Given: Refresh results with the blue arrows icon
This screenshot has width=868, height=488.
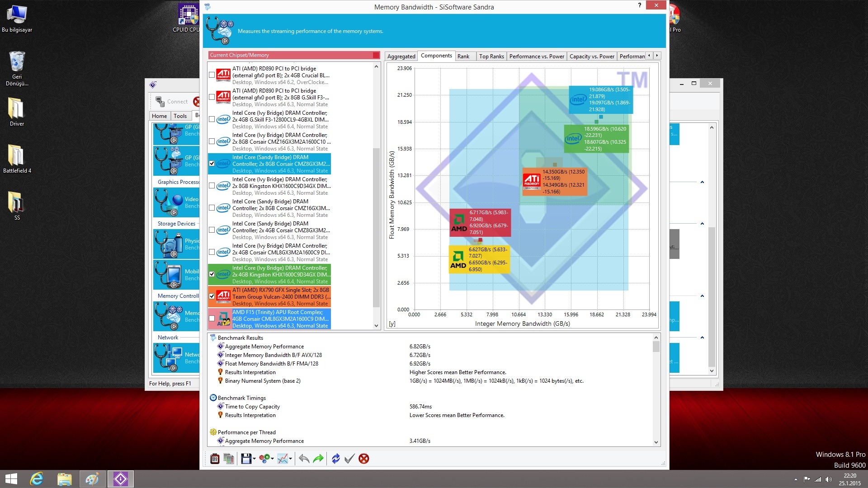Looking at the screenshot, I should [335, 459].
